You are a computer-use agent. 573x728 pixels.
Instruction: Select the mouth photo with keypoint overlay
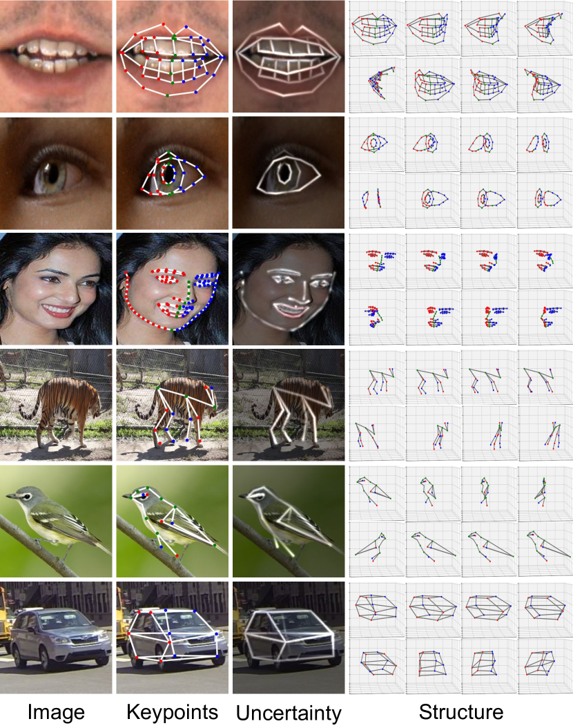click(x=172, y=56)
